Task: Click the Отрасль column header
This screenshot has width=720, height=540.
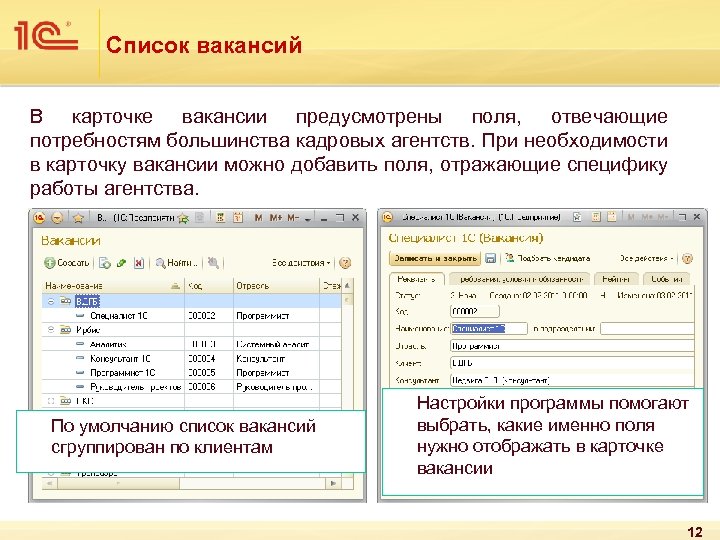Action: pos(276,286)
